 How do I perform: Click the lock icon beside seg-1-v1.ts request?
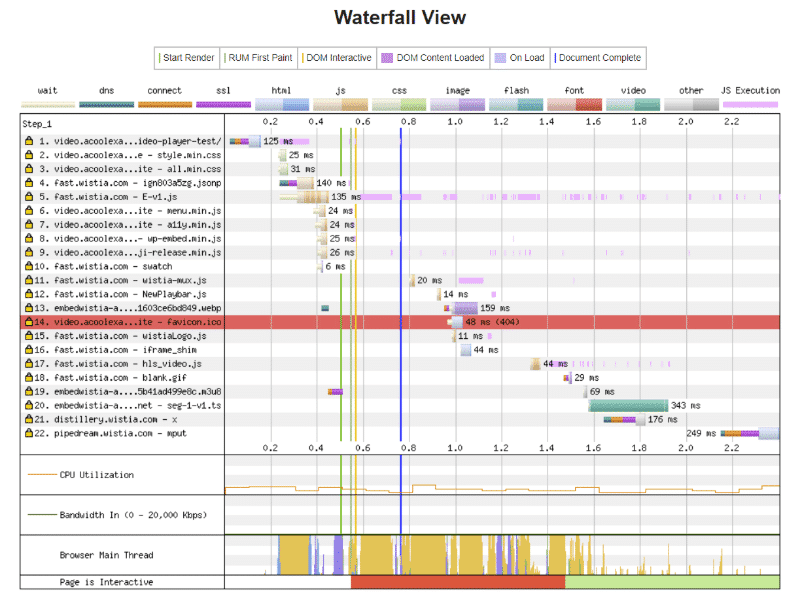29,405
